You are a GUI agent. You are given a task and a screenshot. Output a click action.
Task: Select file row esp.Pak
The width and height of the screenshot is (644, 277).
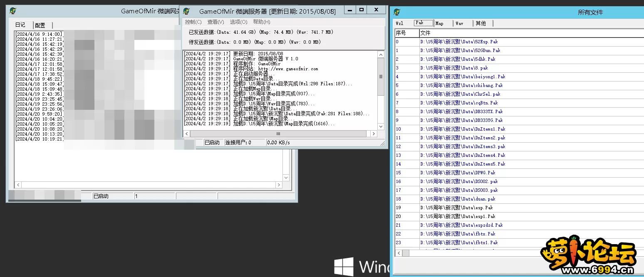coord(519,208)
